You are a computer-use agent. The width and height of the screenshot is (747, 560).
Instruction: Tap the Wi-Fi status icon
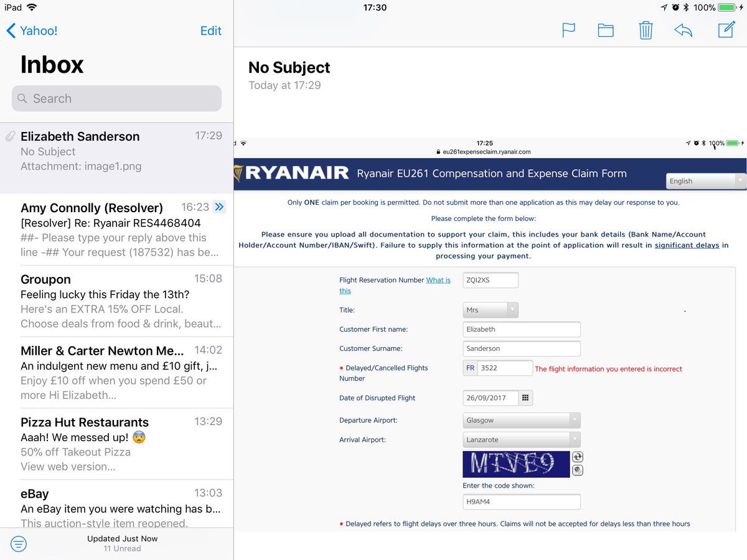(32, 7)
